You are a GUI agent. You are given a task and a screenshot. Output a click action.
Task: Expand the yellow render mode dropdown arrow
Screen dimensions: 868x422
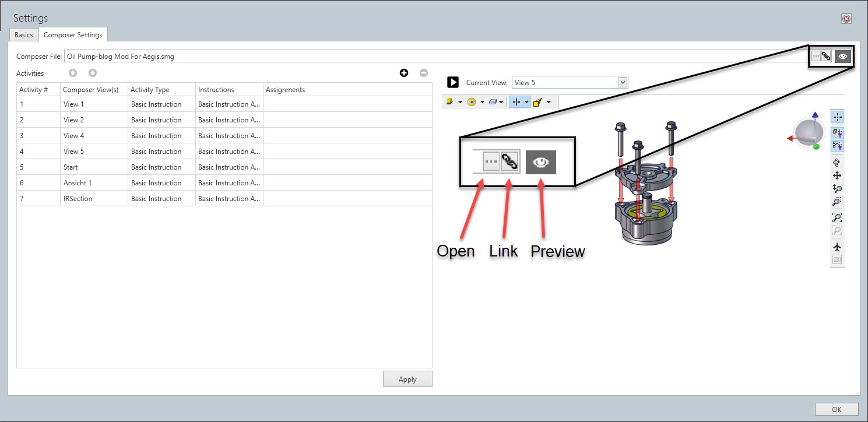point(460,102)
